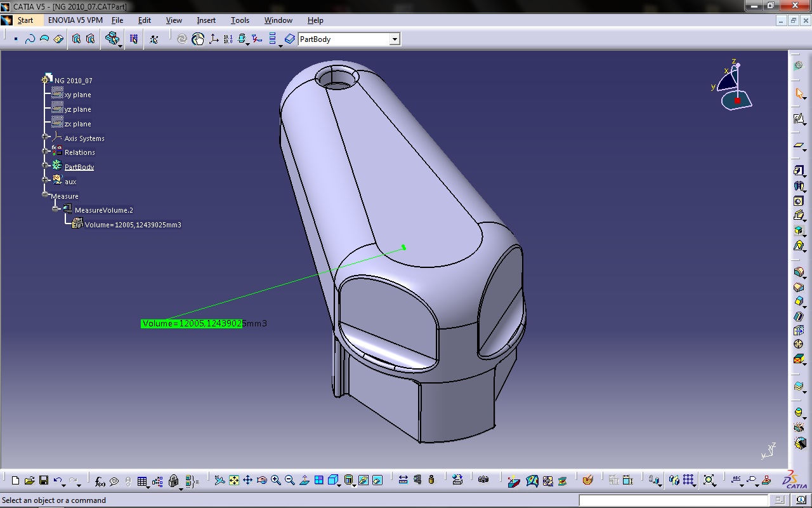Zoom In on the model

pos(276,481)
